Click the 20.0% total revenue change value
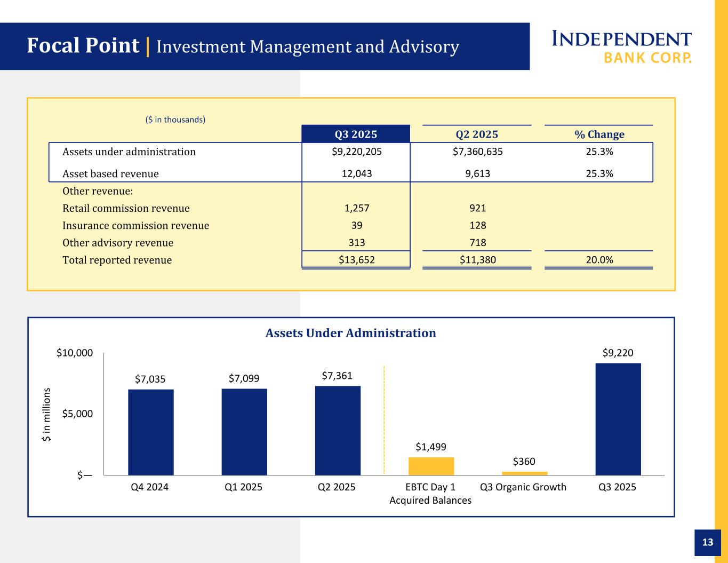This screenshot has width=728, height=563. [599, 260]
